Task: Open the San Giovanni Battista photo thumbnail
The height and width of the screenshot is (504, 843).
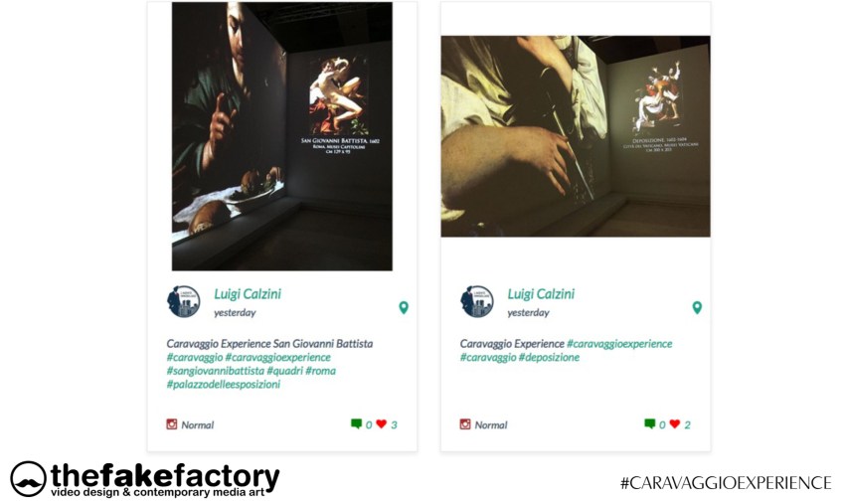Action: (x=281, y=136)
